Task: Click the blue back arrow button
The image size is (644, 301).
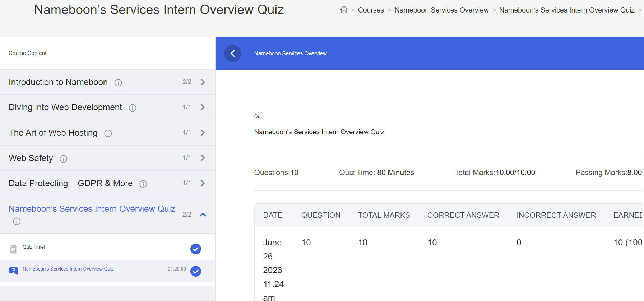Action: tap(233, 53)
